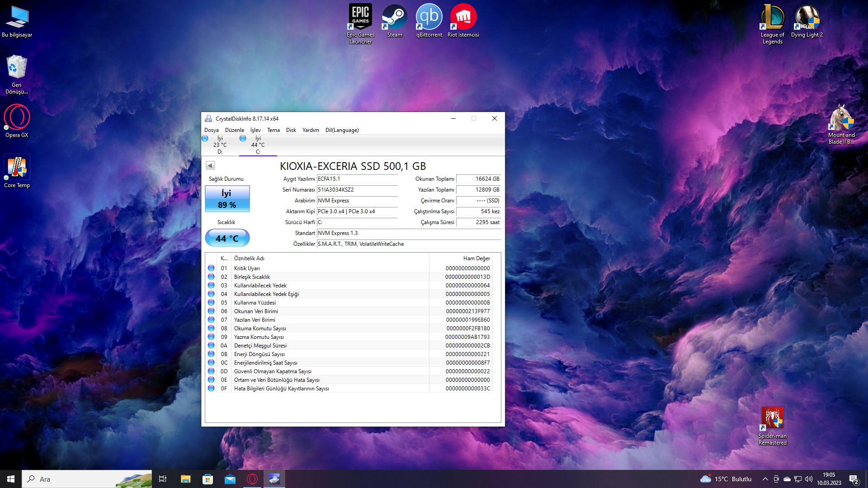Click the Seri Numarası field value

[357, 190]
